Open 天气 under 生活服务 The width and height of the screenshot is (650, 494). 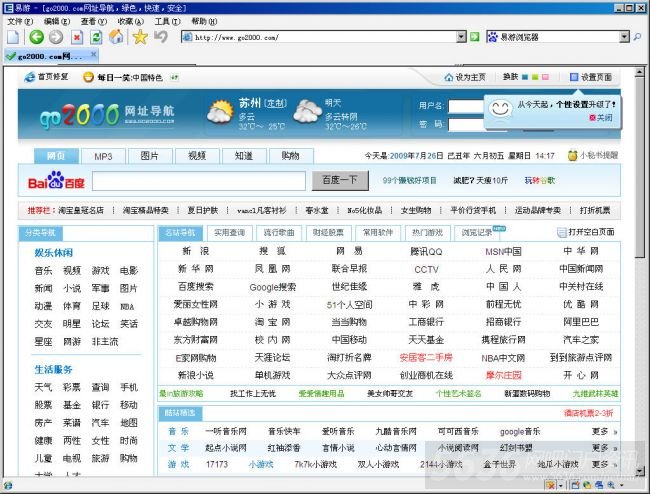tap(43, 387)
